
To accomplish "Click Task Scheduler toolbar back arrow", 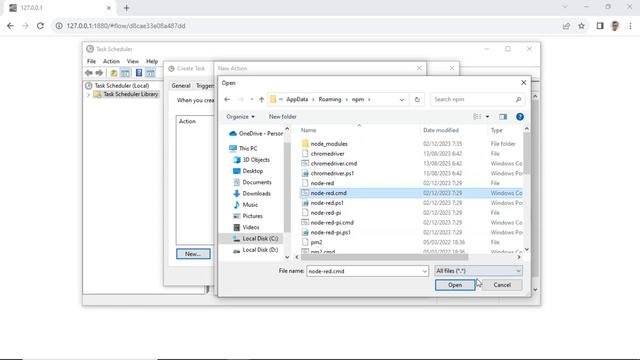I will coord(89,73).
